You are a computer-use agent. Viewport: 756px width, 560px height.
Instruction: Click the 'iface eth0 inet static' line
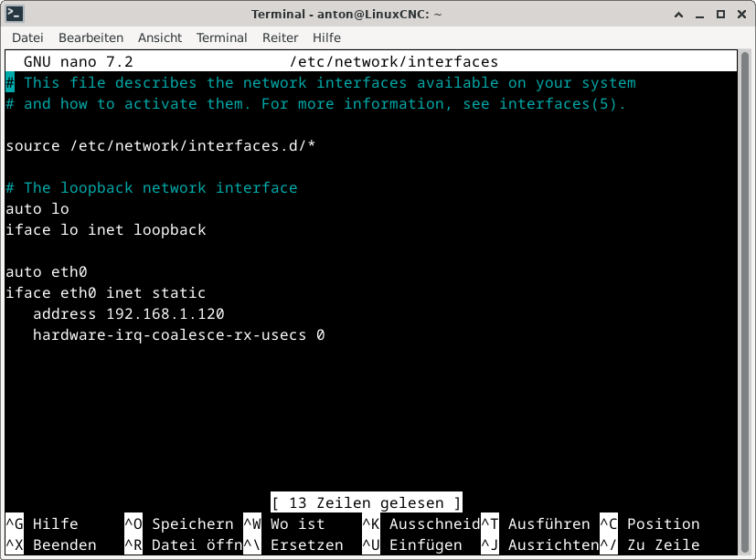tap(106, 293)
